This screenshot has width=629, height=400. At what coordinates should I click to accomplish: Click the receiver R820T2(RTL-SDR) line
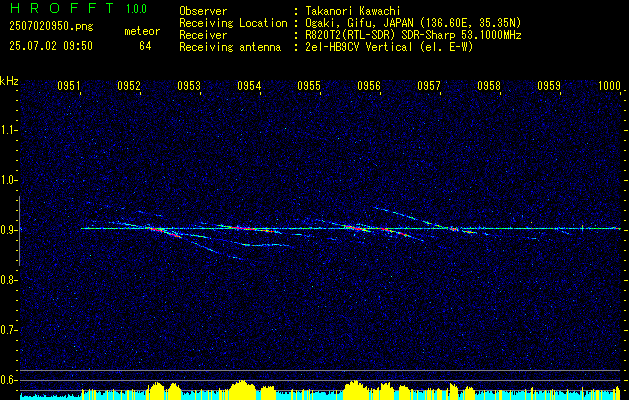[x=413, y=35]
